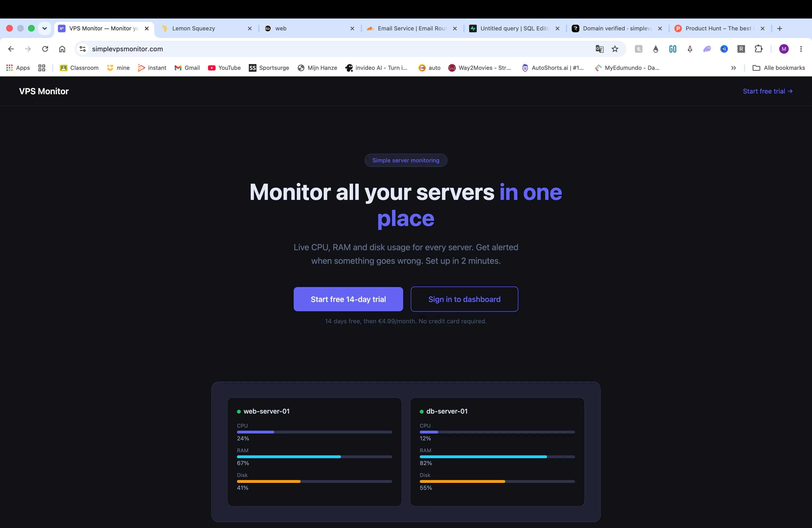Viewport: 812px width, 528px height.
Task: Open the Way2Movies bookmark
Action: point(479,68)
